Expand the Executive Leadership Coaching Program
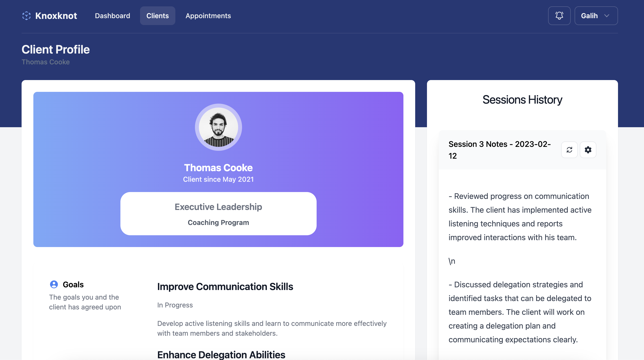The image size is (644, 360). click(x=218, y=213)
